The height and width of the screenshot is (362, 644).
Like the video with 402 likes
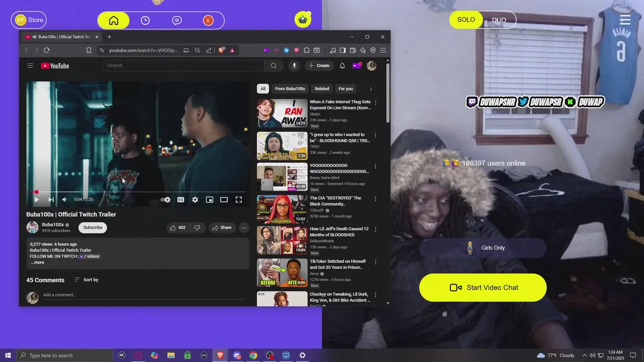point(178,228)
